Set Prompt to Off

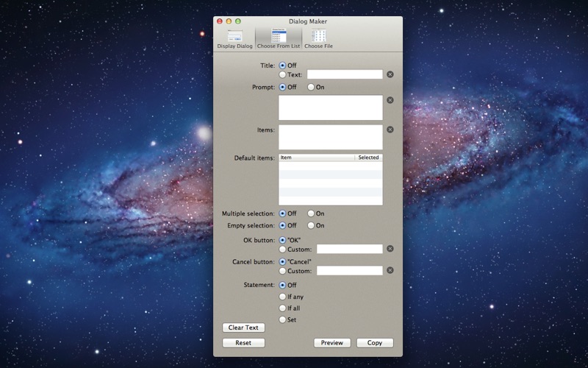(282, 87)
